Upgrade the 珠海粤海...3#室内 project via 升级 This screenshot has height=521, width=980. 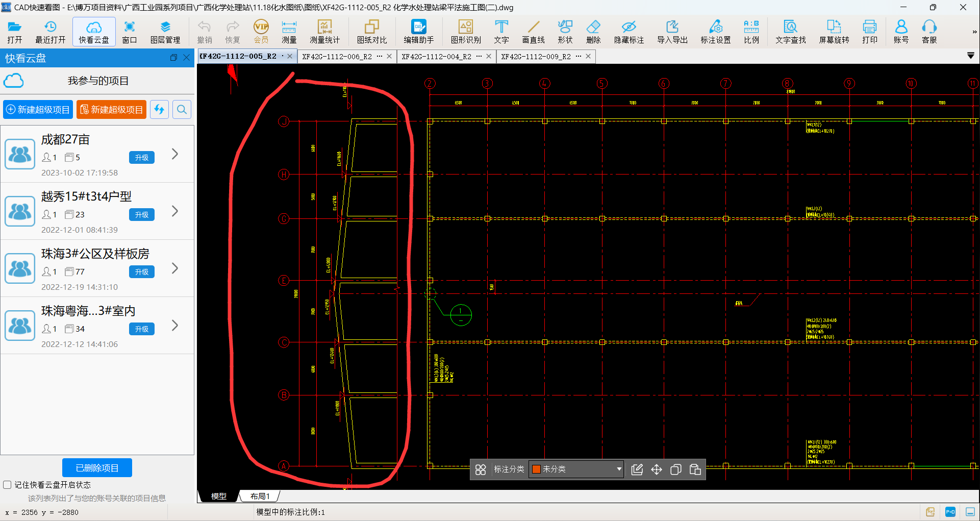pyautogui.click(x=142, y=329)
